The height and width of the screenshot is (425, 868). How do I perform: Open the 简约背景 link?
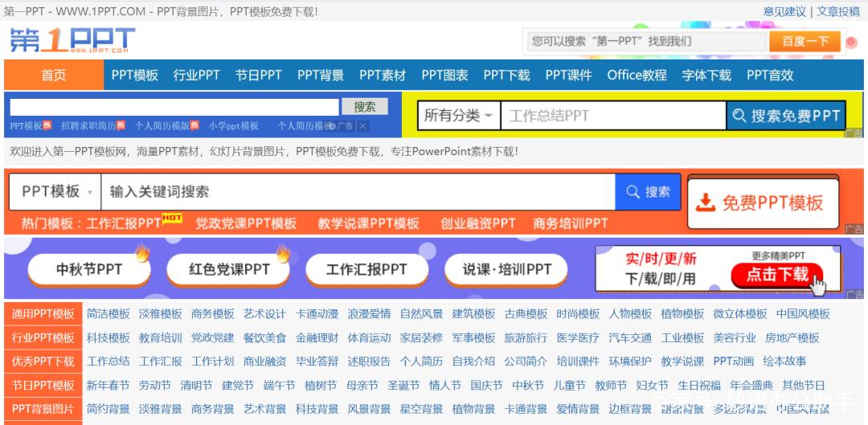point(108,409)
